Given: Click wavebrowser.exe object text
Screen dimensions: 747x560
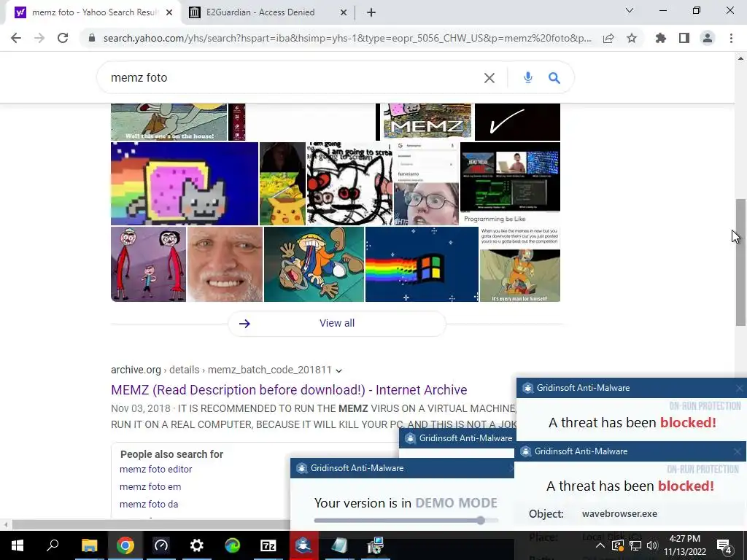Looking at the screenshot, I should point(619,514).
